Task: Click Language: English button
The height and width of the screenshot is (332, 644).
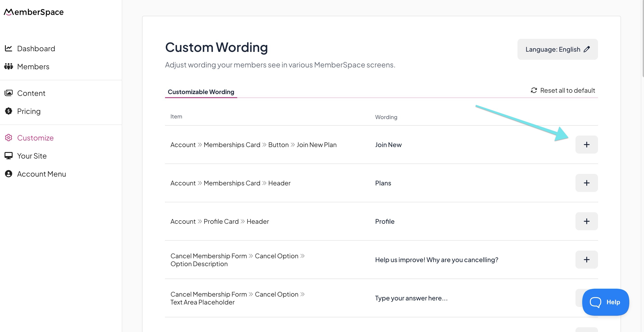Action: (557, 49)
